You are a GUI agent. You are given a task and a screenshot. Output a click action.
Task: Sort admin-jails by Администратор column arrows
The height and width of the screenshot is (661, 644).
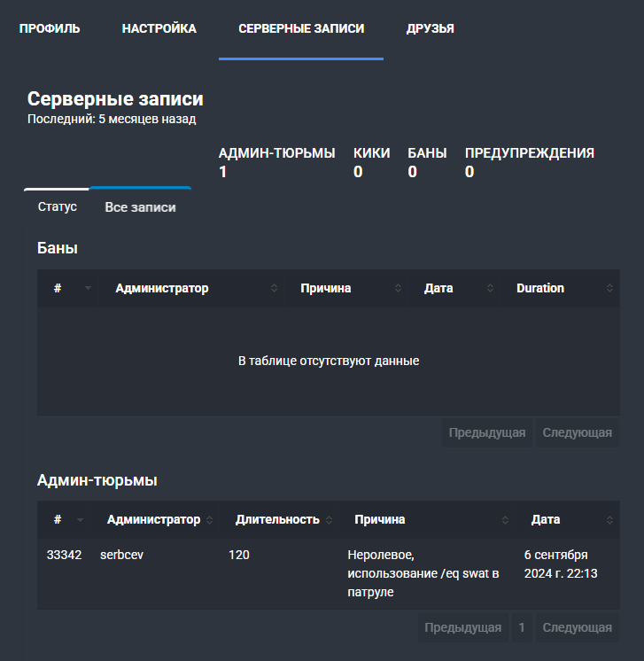pos(209,520)
